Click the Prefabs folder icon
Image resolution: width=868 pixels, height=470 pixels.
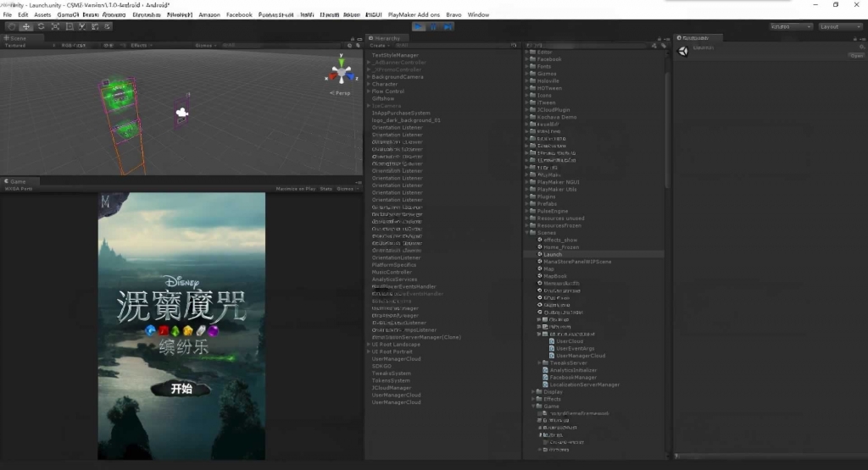pyautogui.click(x=532, y=203)
